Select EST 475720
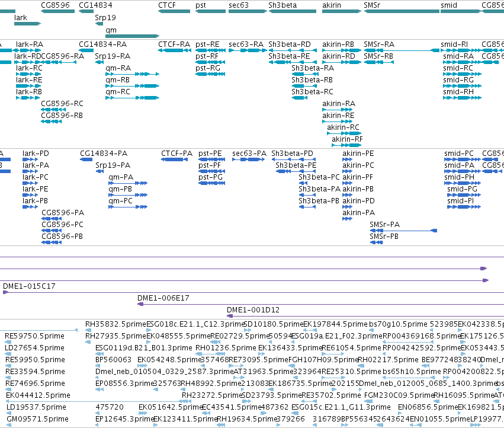The width and height of the screenshot is (504, 428). pyautogui.click(x=110, y=407)
